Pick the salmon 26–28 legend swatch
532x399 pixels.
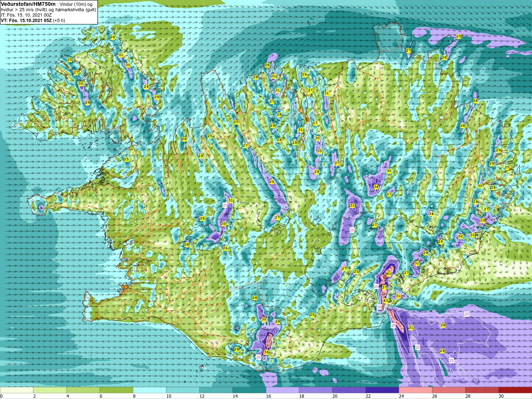449,390
